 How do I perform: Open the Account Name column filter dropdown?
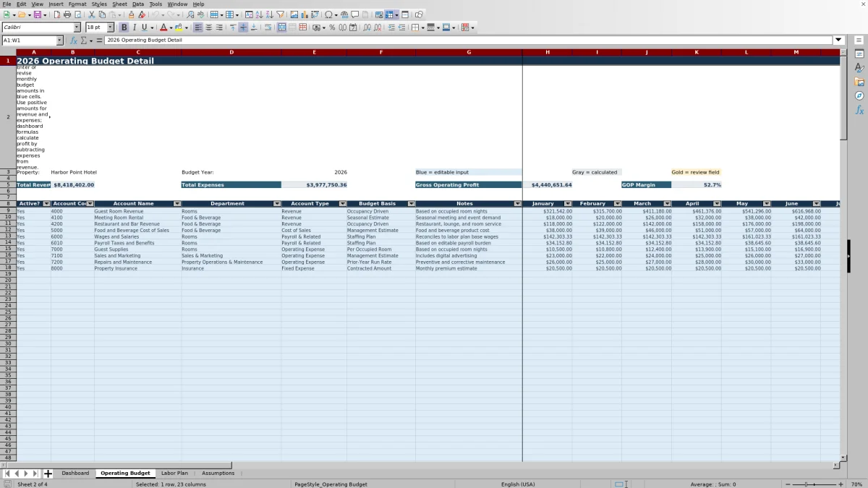tap(177, 204)
